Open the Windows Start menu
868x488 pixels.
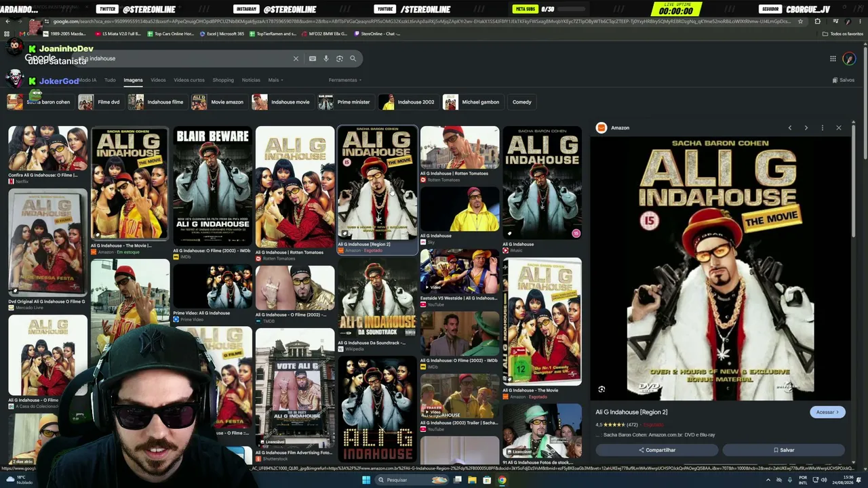366,480
